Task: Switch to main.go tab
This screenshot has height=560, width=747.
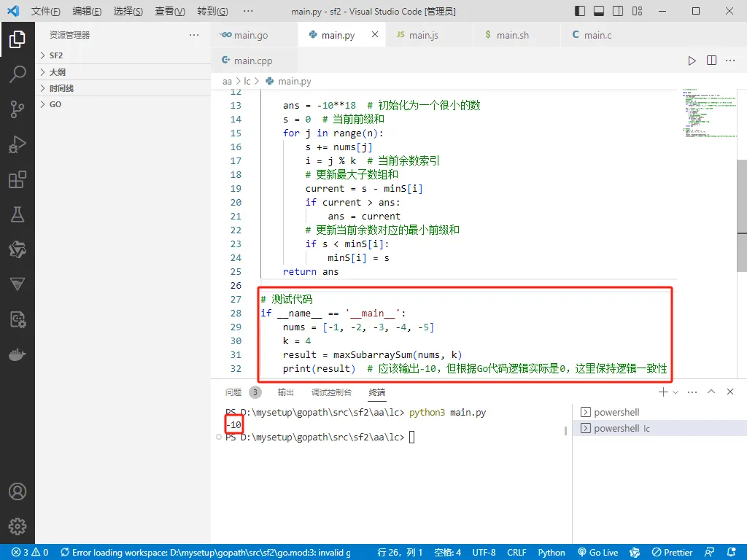Action: point(255,35)
